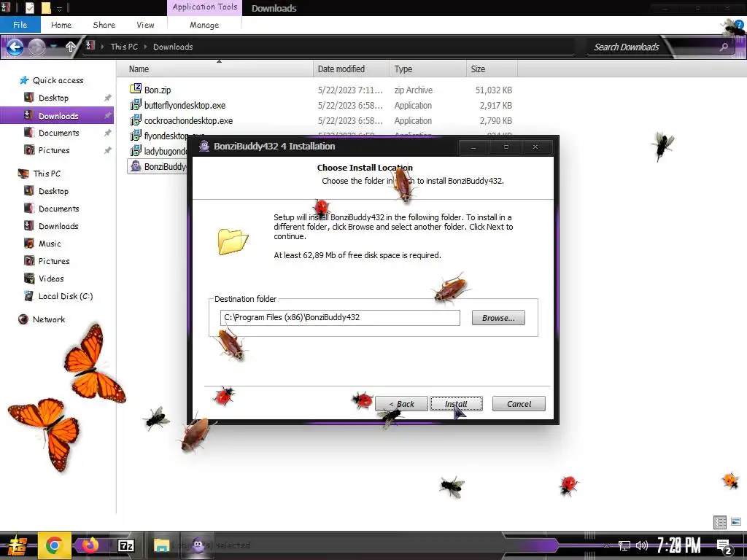Viewport: 747px width, 560px height.
Task: Click the search magnifier icon
Action: click(x=724, y=47)
